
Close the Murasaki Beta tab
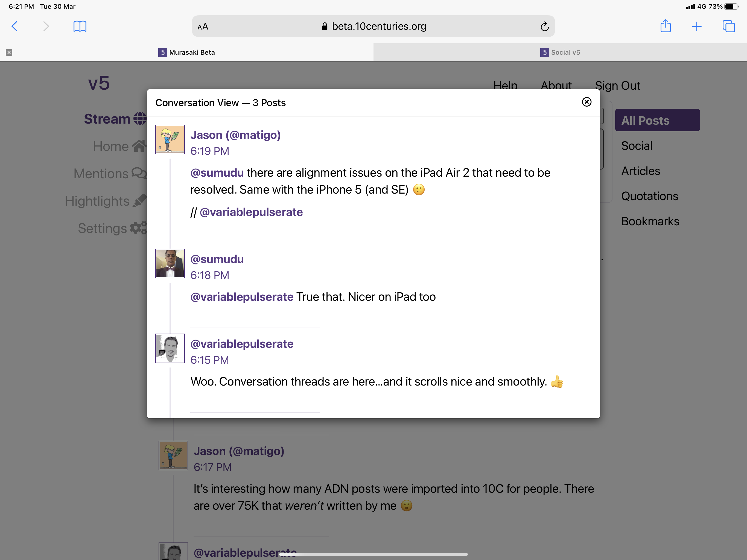(9, 52)
